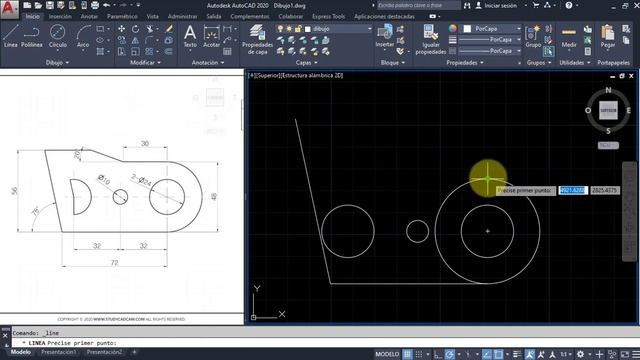The height and width of the screenshot is (360, 640).
Task: Click Igualar propiedades tool
Action: point(431,40)
